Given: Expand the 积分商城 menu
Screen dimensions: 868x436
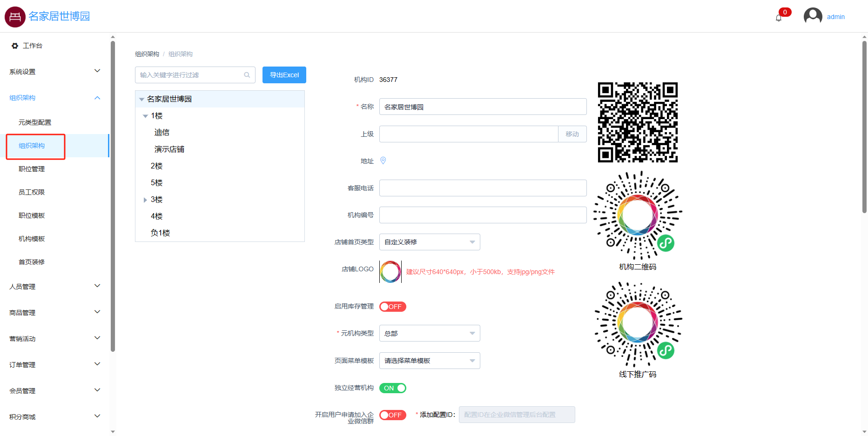Looking at the screenshot, I should click(x=55, y=417).
